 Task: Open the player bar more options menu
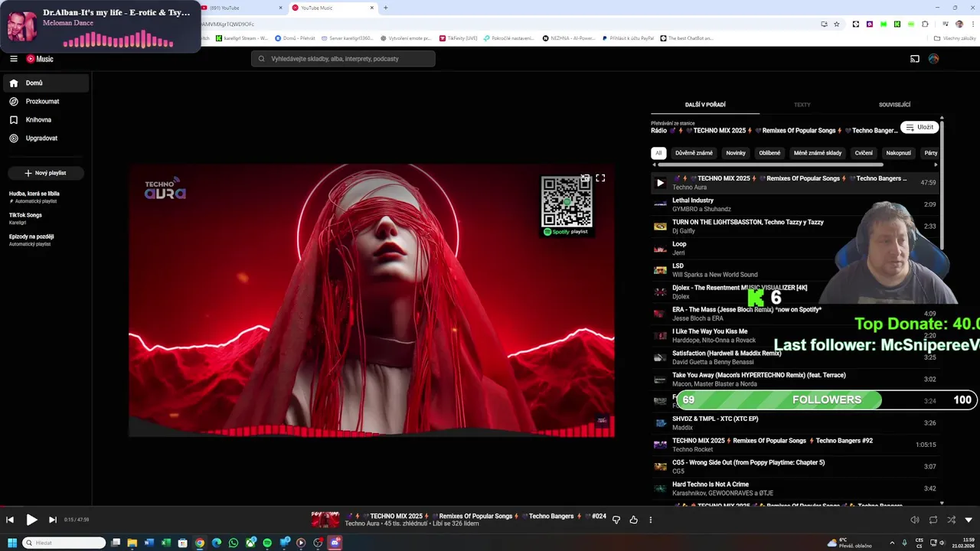coord(650,520)
